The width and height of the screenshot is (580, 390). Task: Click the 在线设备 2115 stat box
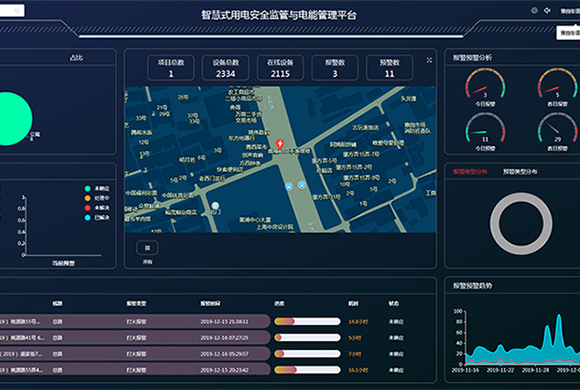click(280, 68)
